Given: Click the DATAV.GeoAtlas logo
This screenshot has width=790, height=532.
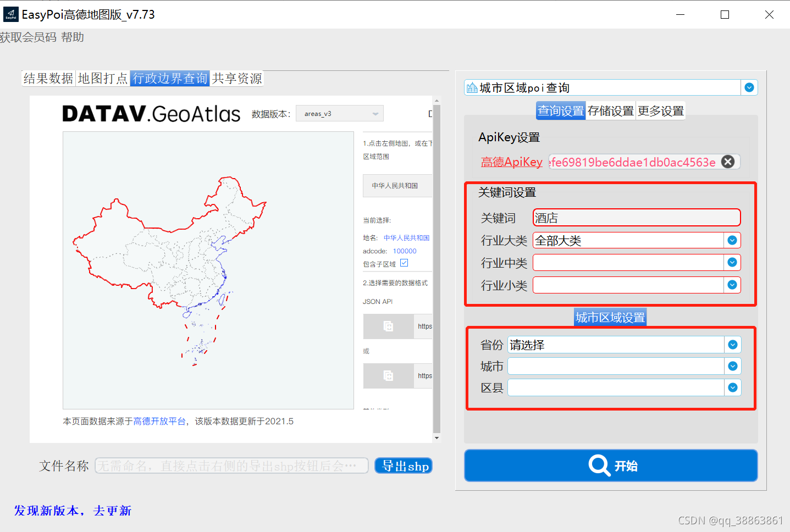Looking at the screenshot, I should (151, 114).
